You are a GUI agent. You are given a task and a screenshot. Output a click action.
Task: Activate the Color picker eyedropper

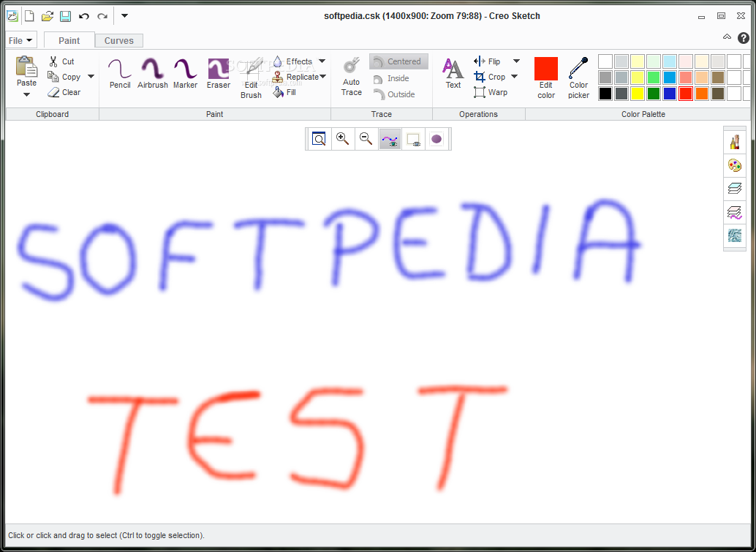[x=578, y=78]
